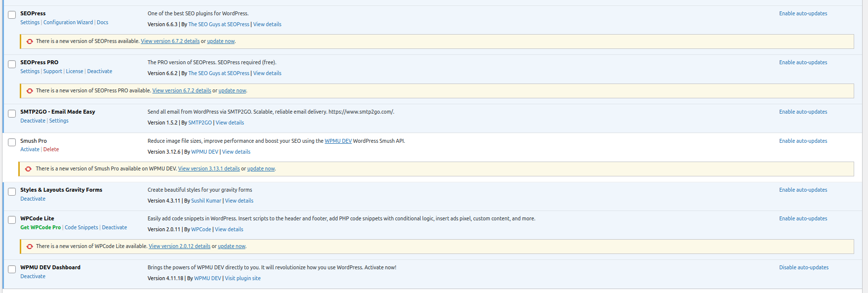The height and width of the screenshot is (293, 868).
Task: Select the Smush Pro plugin checkbox
Action: point(12,142)
